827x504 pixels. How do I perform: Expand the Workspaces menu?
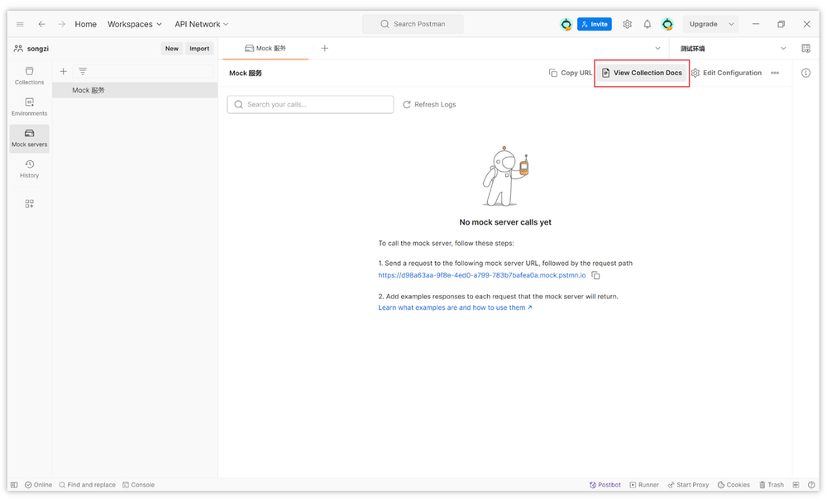(134, 24)
